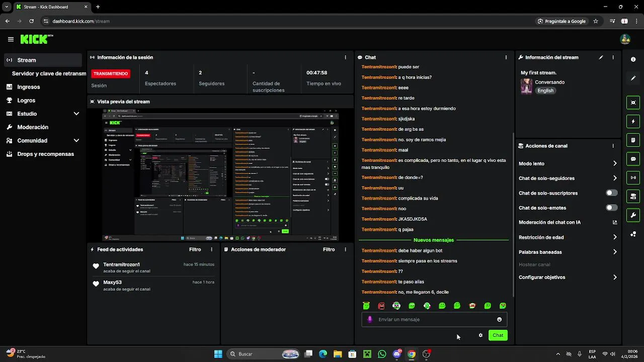Screen dimensions: 644x362
Task: Toggle the document panel icon in right sidebar
Action: (633, 140)
